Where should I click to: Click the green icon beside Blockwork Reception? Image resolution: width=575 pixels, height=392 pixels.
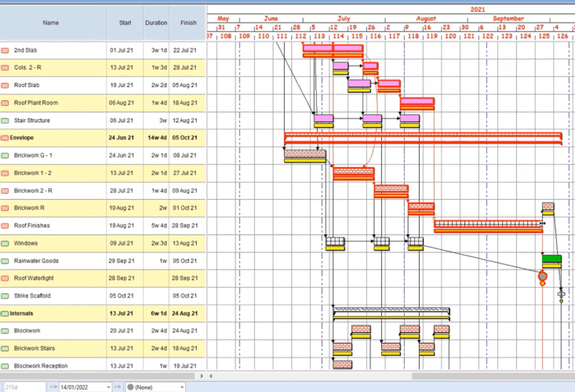point(5,366)
